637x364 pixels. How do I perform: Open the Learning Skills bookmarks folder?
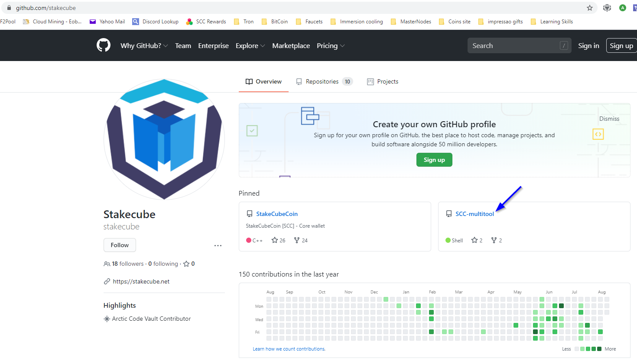[x=552, y=22]
